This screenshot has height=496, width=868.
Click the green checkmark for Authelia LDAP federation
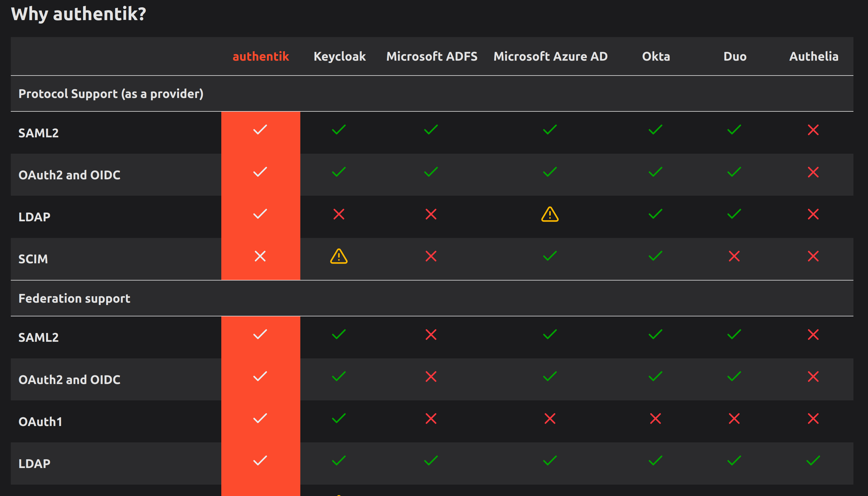(813, 461)
